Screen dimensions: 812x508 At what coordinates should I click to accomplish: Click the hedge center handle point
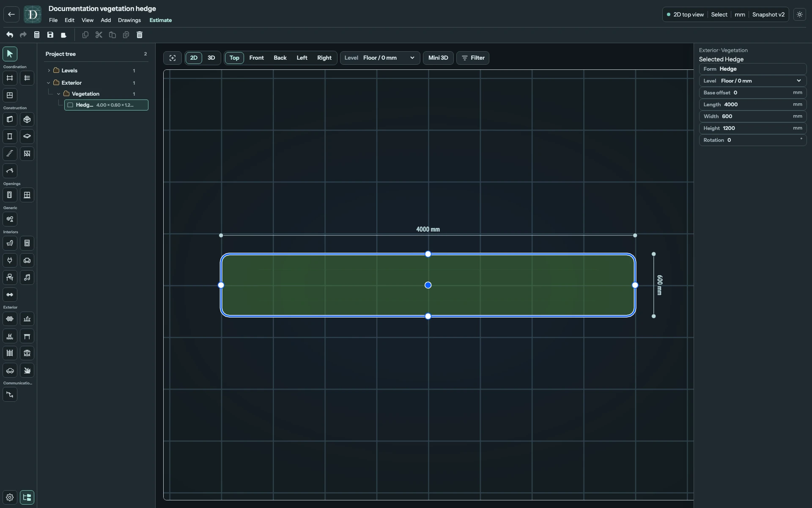tap(428, 285)
